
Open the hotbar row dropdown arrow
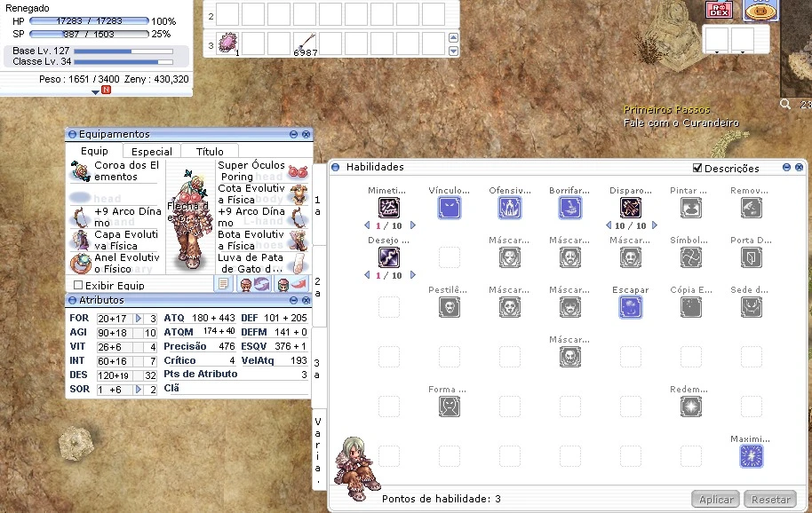(x=453, y=51)
